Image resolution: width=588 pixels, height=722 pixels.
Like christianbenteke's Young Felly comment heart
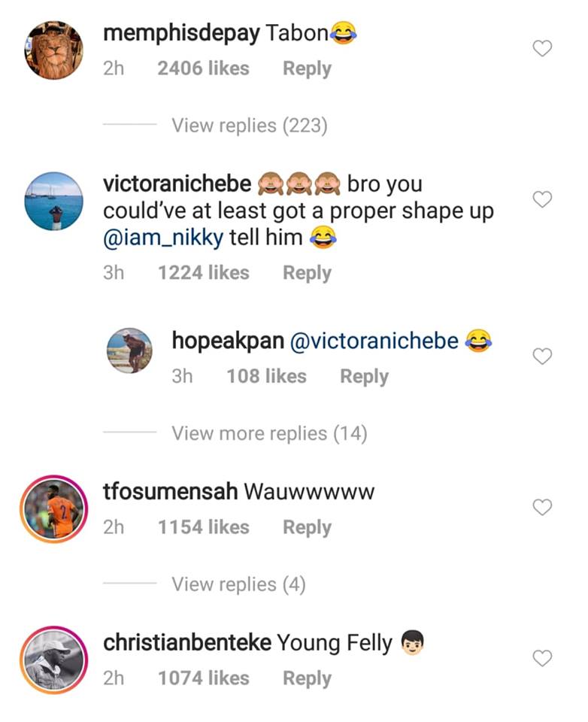point(542,658)
